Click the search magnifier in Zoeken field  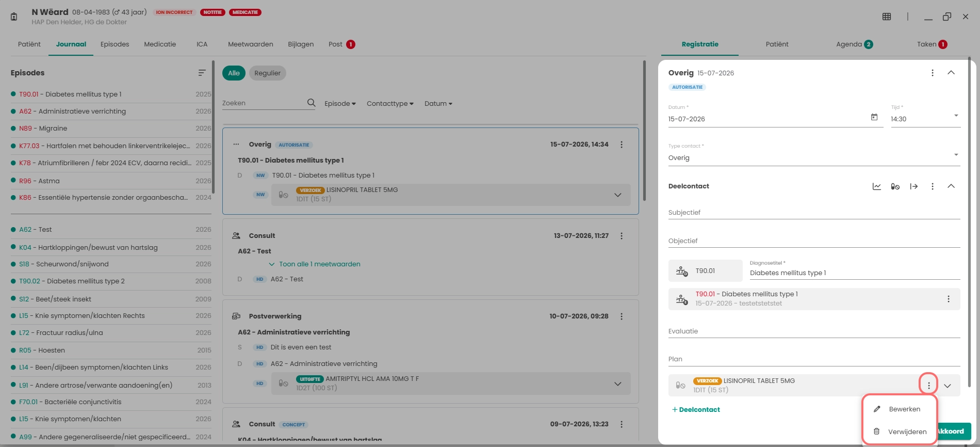click(311, 103)
